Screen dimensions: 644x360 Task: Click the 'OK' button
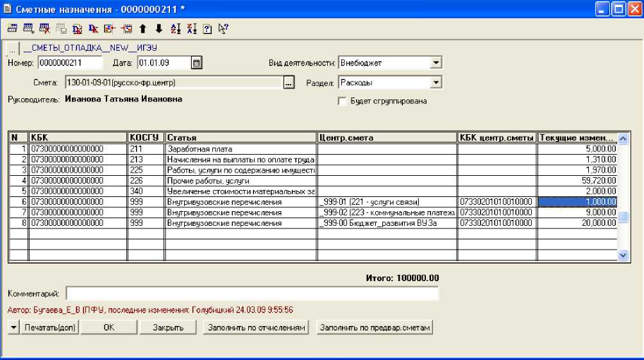pyautogui.click(x=108, y=327)
